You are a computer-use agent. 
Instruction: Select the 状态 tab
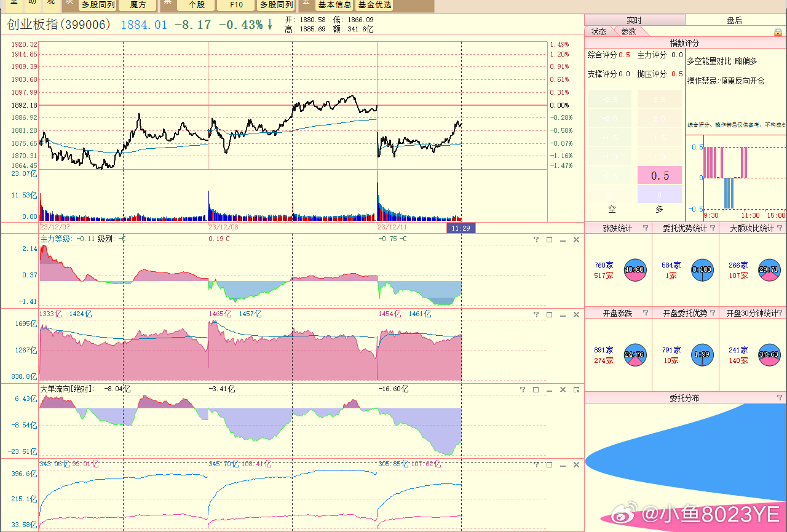[599, 31]
